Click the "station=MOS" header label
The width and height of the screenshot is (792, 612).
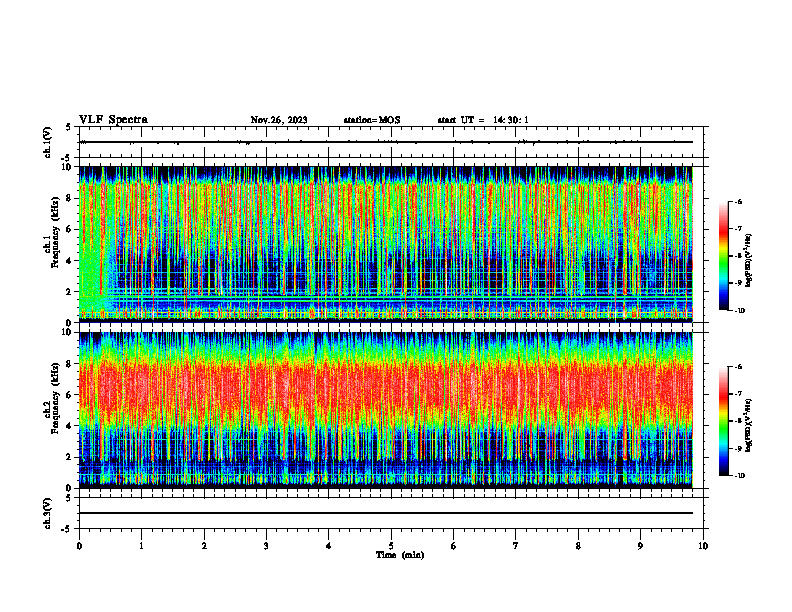[x=372, y=120]
